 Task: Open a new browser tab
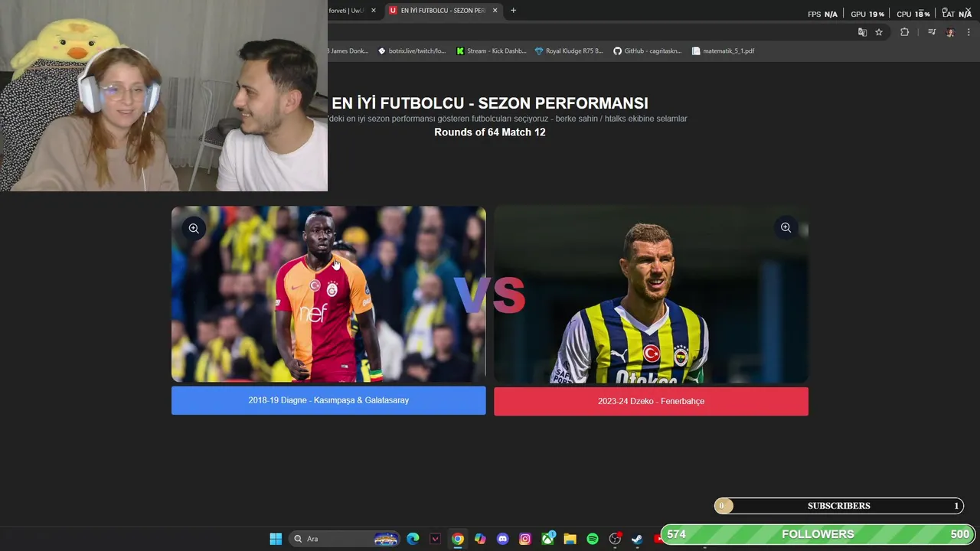click(513, 11)
